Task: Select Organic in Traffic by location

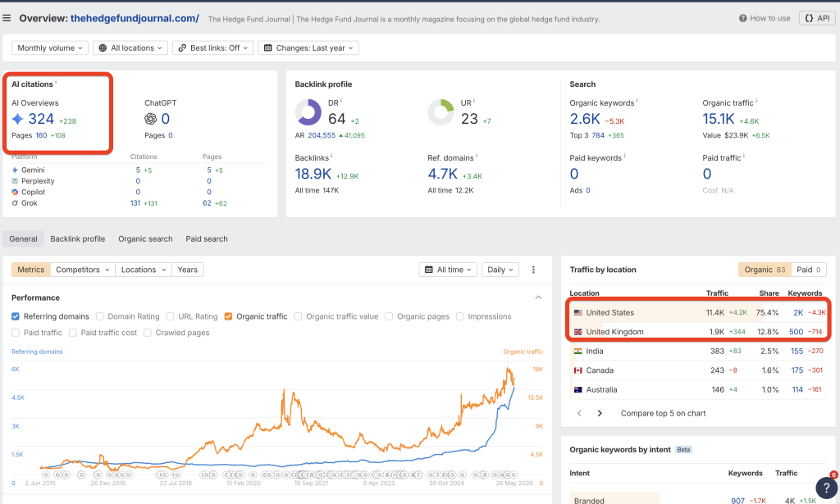Action: pyautogui.click(x=765, y=270)
